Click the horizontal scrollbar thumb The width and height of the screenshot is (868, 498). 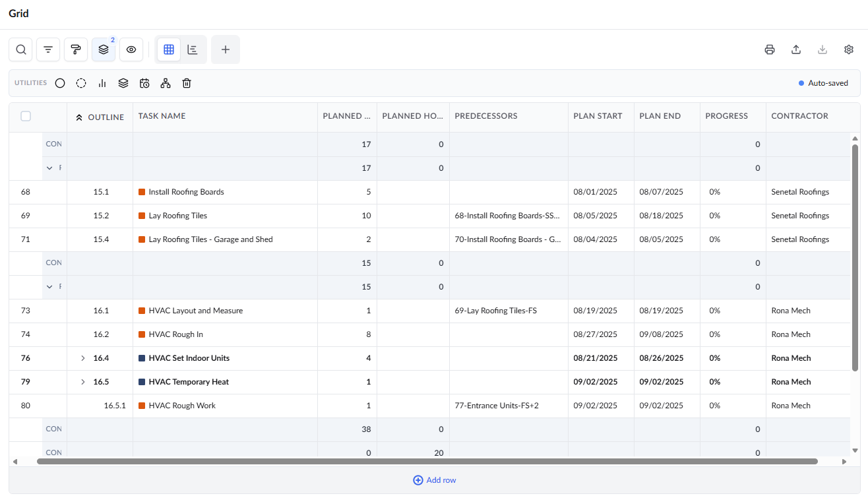click(427, 462)
